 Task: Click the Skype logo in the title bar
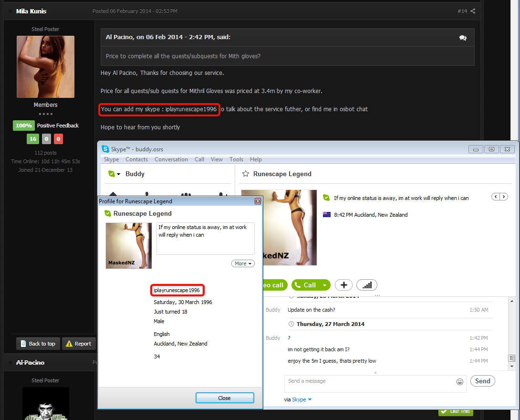[105, 149]
